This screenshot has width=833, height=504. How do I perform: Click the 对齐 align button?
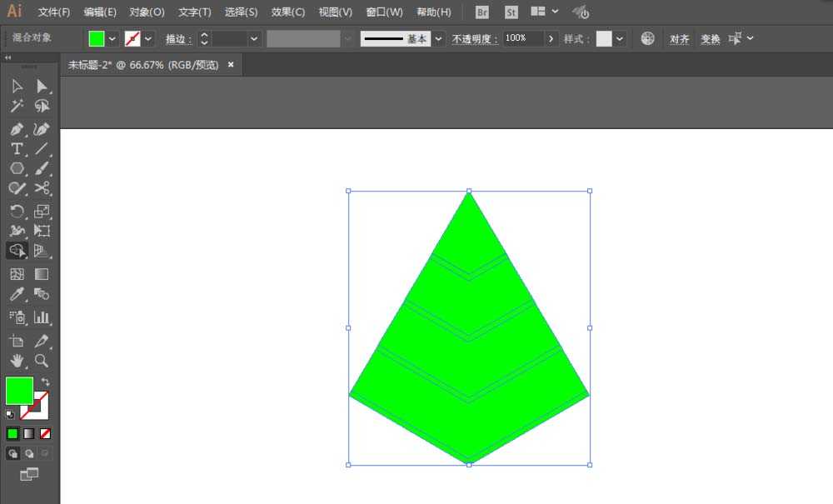point(679,39)
